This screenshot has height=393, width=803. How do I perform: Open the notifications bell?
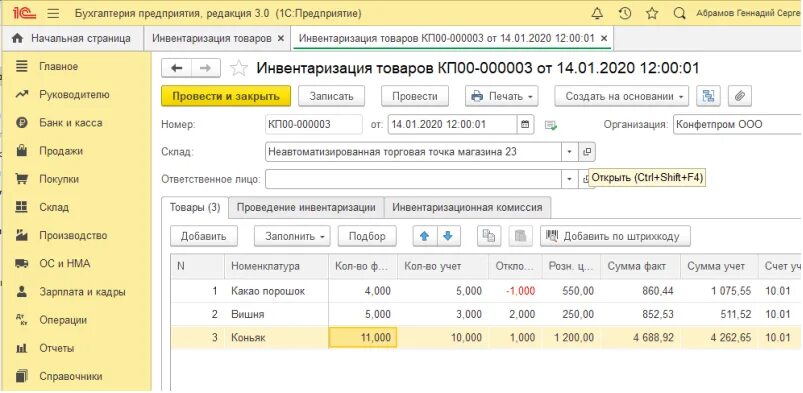point(597,14)
